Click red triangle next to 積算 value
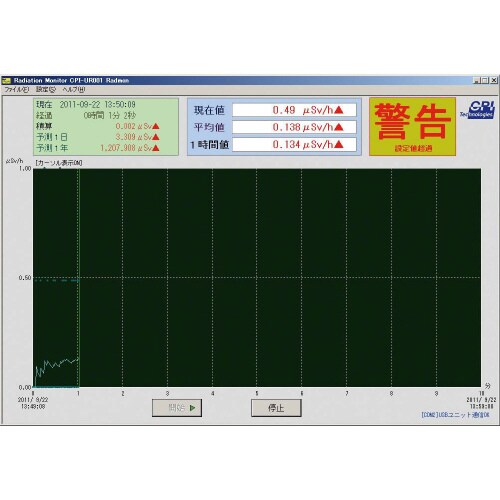The image size is (500, 500). click(156, 126)
